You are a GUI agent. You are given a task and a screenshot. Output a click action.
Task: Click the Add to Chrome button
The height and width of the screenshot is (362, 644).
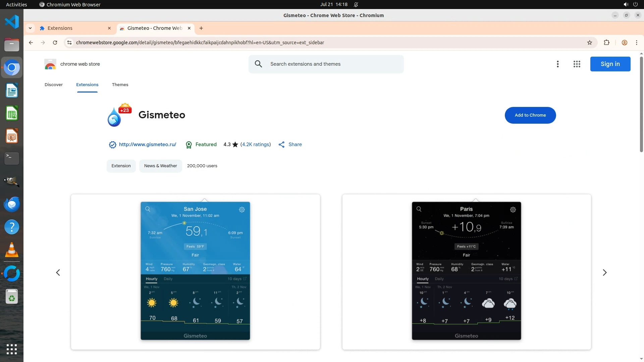pyautogui.click(x=530, y=115)
